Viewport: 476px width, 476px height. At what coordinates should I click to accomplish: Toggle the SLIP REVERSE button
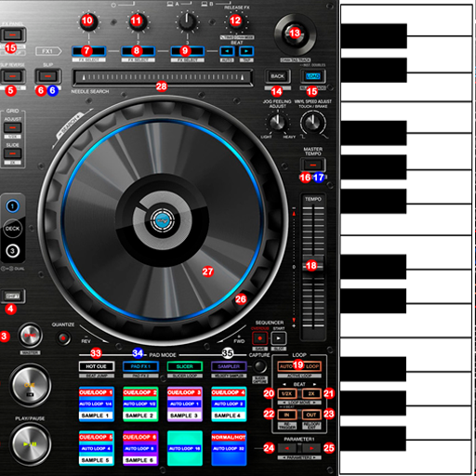click(x=12, y=76)
